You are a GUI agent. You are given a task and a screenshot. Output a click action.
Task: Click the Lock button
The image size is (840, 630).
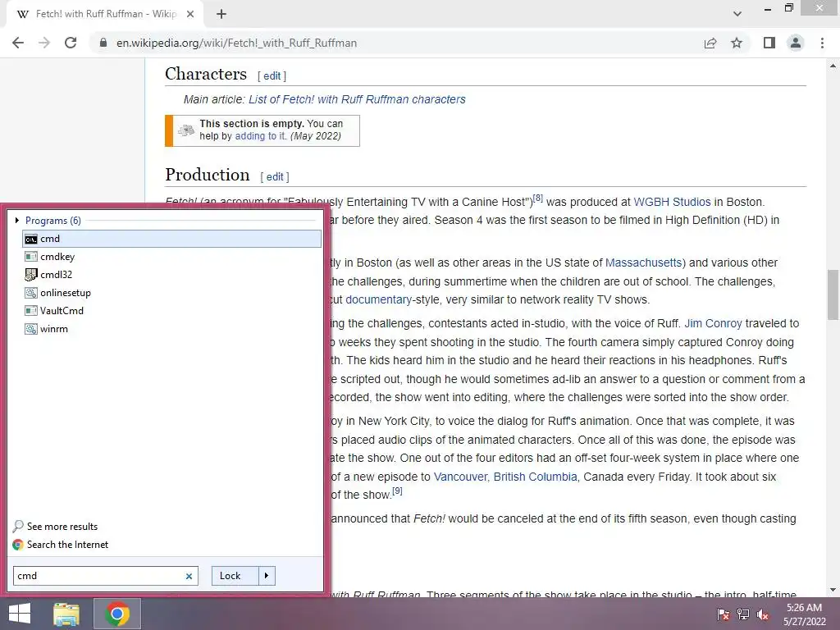pyautogui.click(x=235, y=576)
